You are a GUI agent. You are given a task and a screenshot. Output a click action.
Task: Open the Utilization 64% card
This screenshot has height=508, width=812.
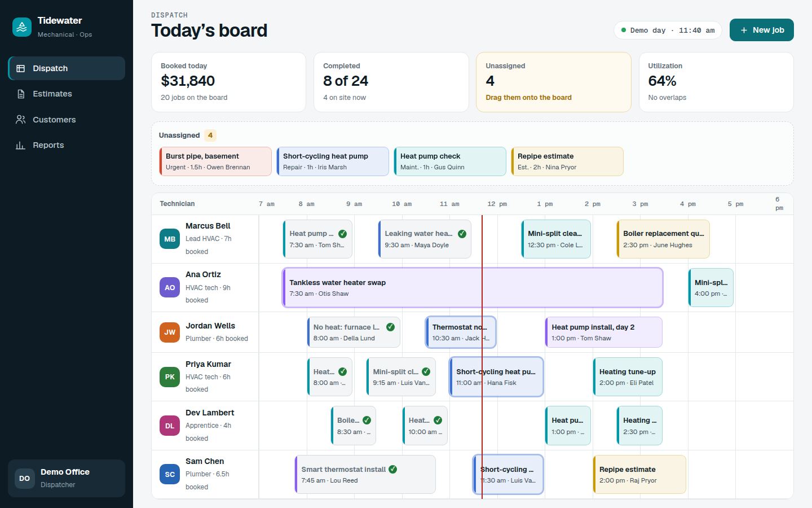pos(716,82)
